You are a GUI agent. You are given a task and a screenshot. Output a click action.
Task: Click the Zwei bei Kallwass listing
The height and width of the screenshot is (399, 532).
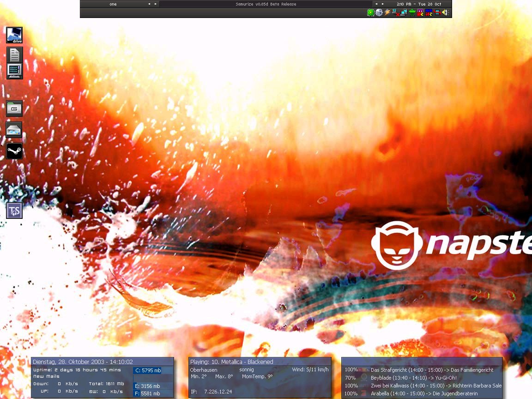(x=436, y=386)
